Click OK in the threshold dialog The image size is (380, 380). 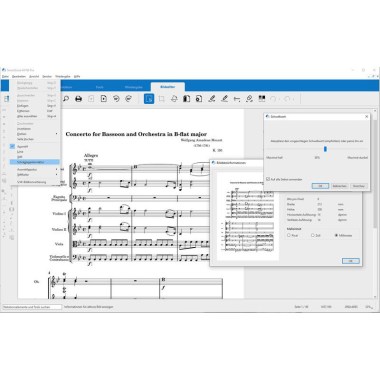click(x=320, y=186)
